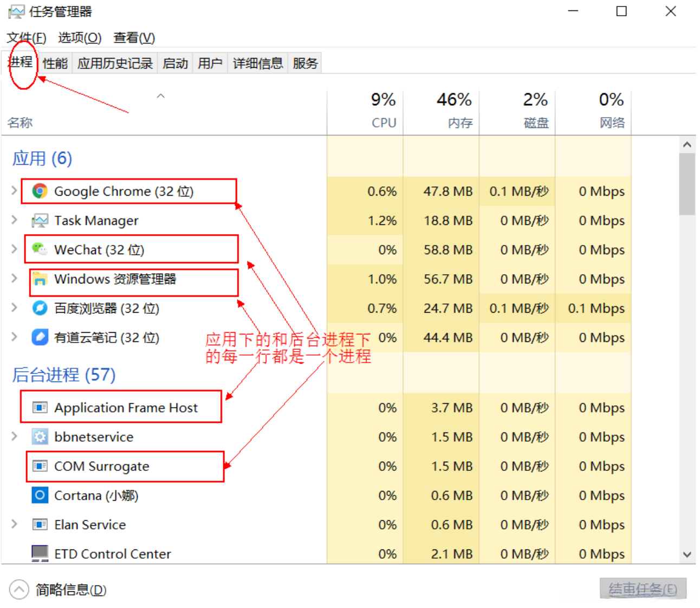Screen dimensions: 700x608
Task: Switch to the 服务 tab
Action: click(x=304, y=62)
